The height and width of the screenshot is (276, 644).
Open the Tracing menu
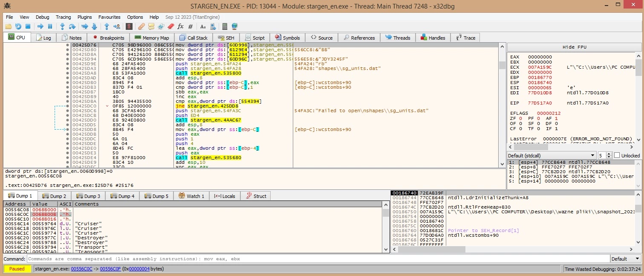pyautogui.click(x=63, y=17)
